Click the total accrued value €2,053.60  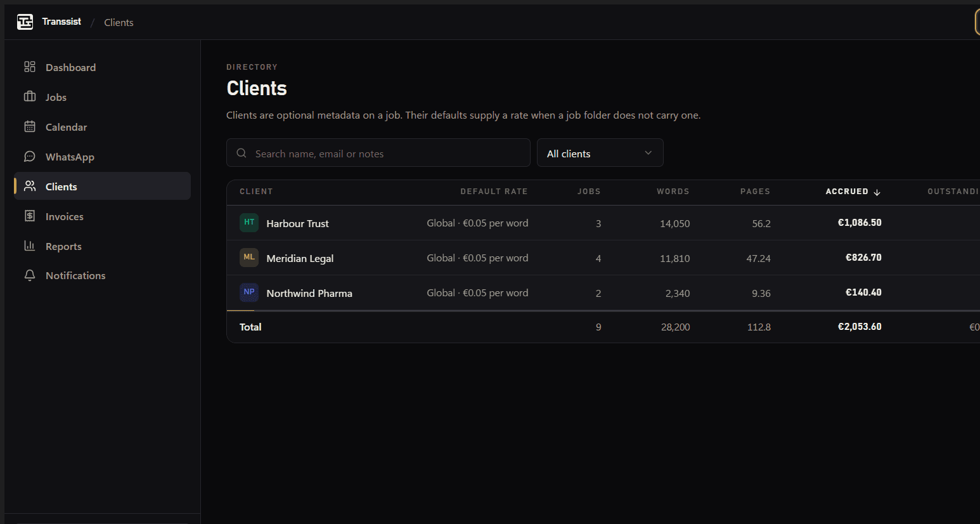click(x=860, y=327)
